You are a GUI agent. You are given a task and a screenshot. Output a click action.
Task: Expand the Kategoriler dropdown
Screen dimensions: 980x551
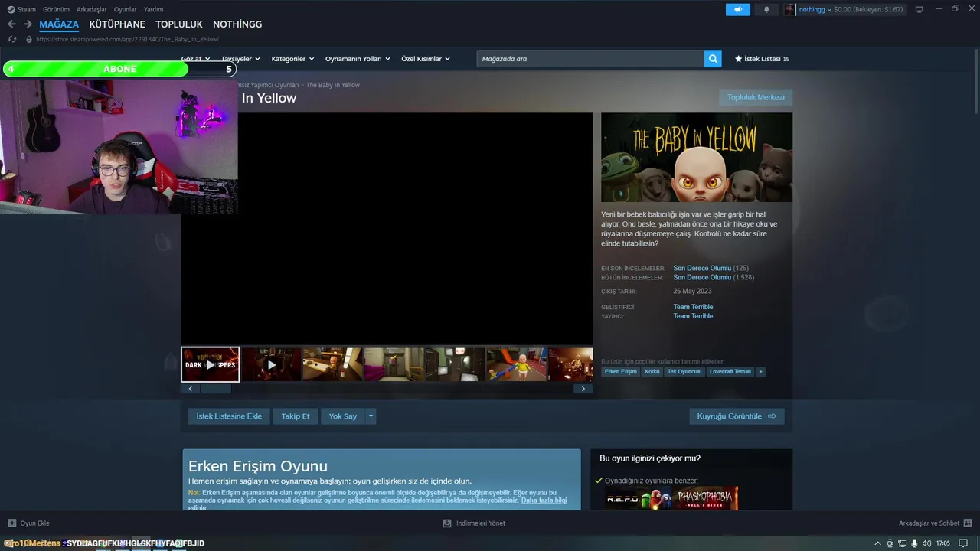[x=292, y=59]
